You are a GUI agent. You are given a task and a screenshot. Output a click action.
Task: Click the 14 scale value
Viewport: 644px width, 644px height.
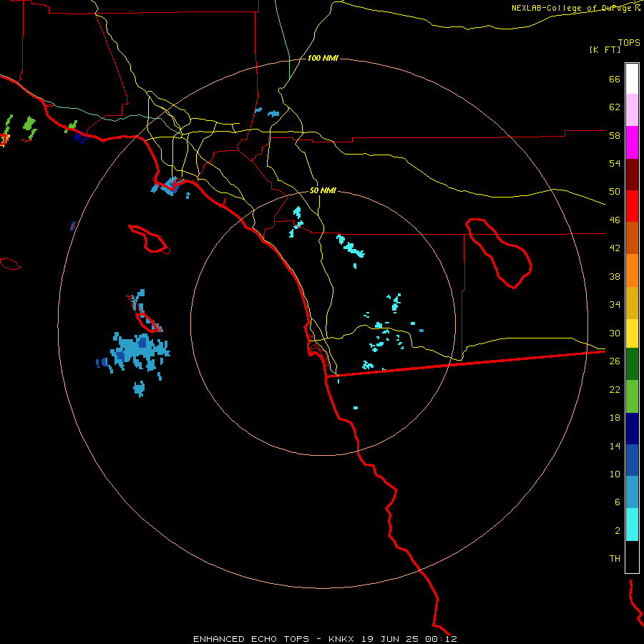(x=615, y=446)
